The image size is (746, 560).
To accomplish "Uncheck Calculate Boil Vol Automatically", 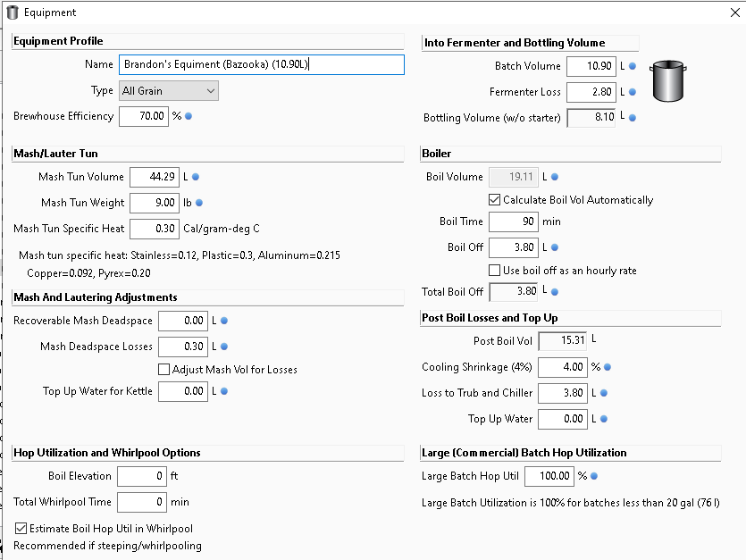I will coord(495,200).
